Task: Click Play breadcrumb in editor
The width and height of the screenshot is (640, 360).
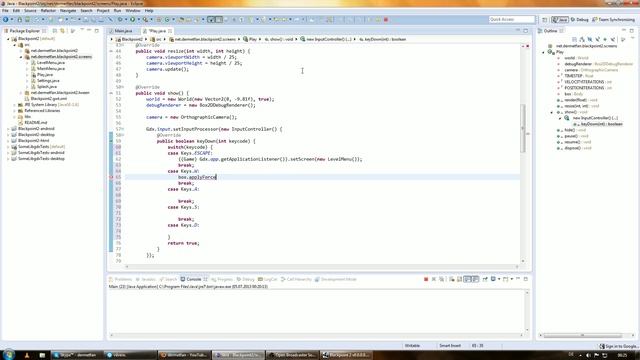Action: (250, 39)
